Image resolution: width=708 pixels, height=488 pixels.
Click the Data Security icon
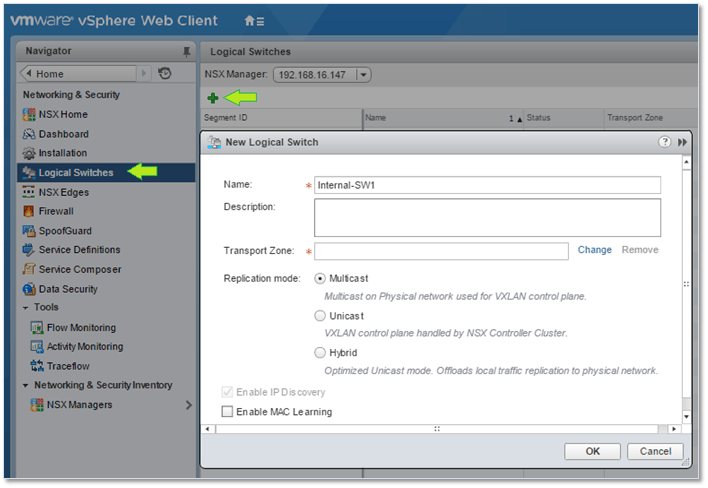(29, 289)
